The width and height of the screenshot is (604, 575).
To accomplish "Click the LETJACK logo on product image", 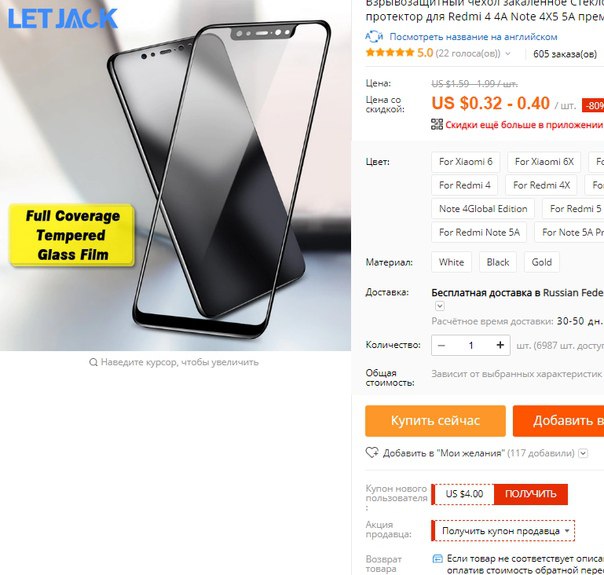I will [x=63, y=18].
